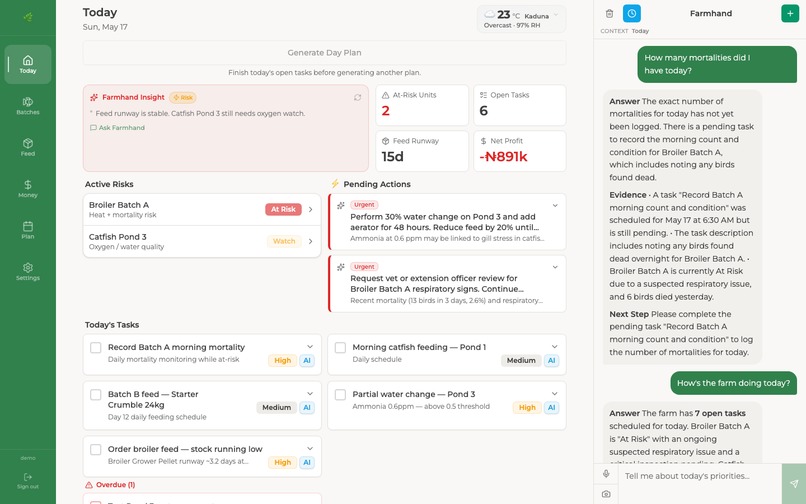Screen dimensions: 806x504
Task: Click the Ask Farmhand link
Action: pos(118,128)
